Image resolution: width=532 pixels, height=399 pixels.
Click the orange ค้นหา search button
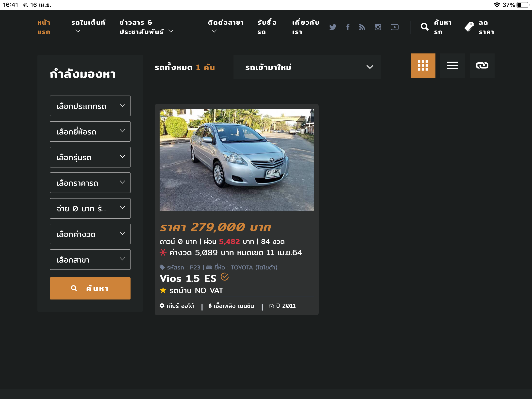(90, 288)
